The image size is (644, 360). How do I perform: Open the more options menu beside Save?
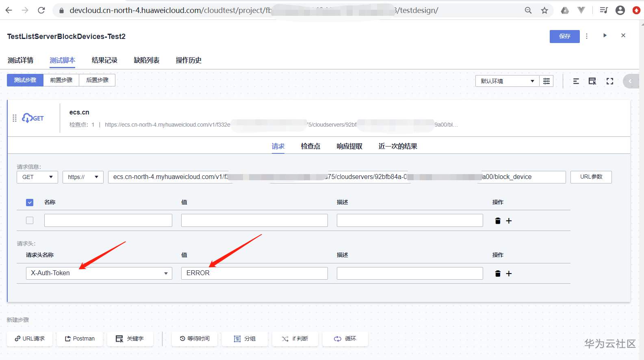pyautogui.click(x=587, y=36)
